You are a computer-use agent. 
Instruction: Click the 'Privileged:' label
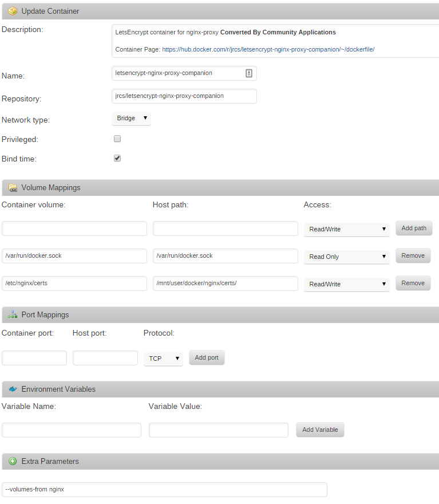[20, 140]
